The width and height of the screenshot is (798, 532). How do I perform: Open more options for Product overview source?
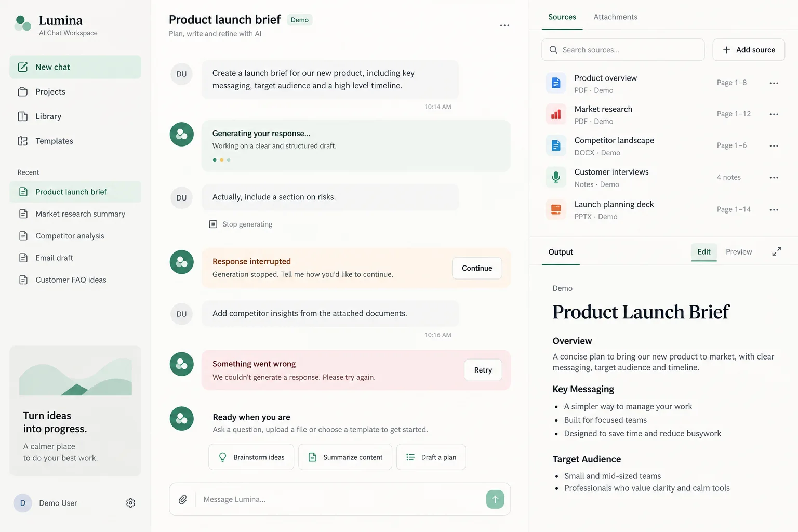pos(774,83)
